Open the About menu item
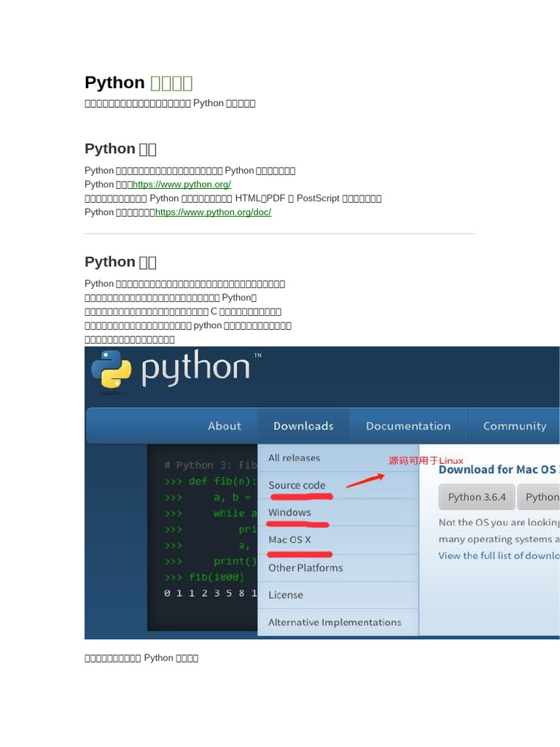 [225, 426]
